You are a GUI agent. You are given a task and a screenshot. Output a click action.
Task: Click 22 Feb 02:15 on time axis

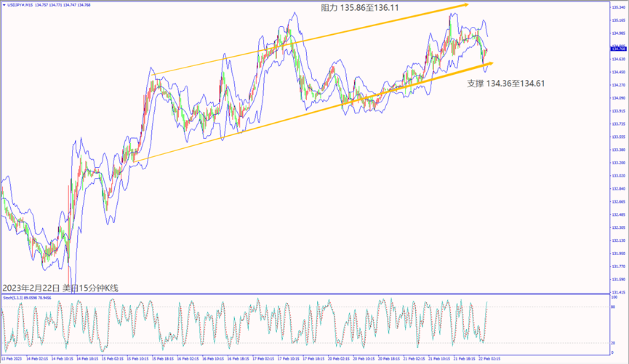point(490,359)
